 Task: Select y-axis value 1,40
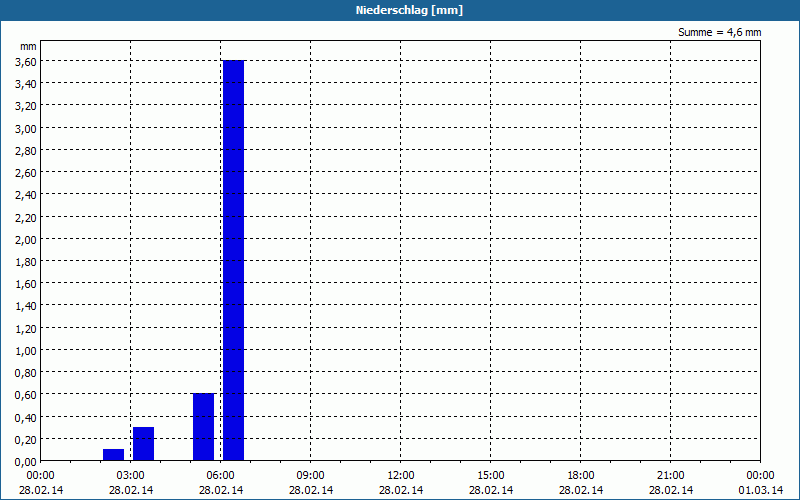[26, 306]
